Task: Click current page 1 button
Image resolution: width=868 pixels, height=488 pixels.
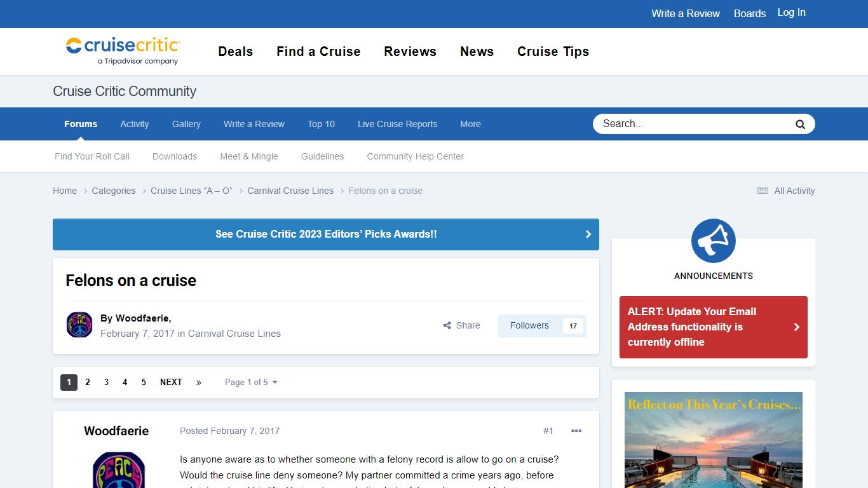Action: [x=69, y=383]
